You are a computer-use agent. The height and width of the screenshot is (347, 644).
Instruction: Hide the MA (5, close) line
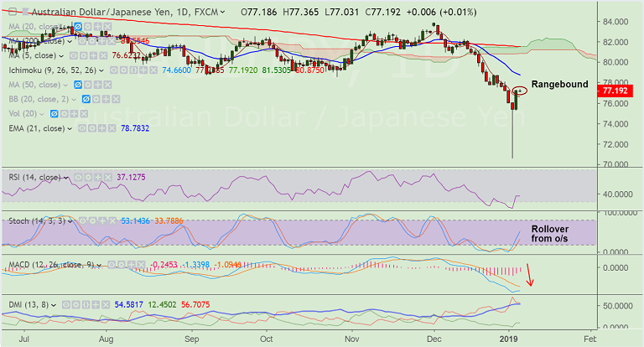tap(74, 55)
